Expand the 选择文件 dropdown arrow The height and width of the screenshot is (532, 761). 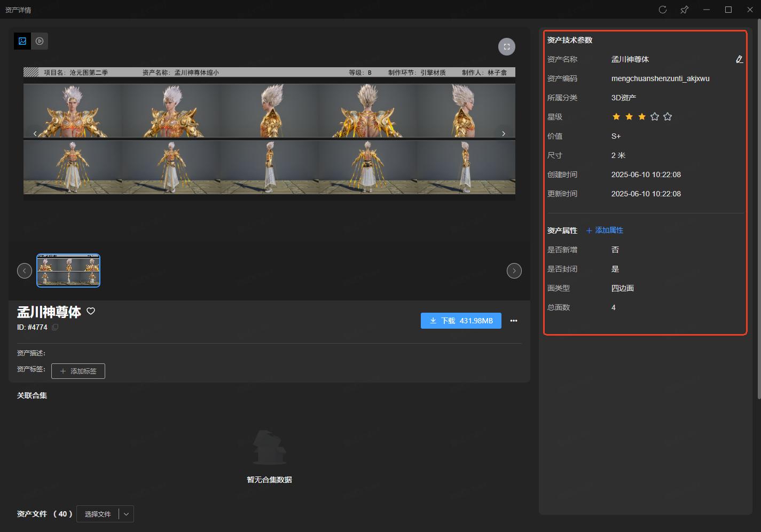(x=126, y=514)
